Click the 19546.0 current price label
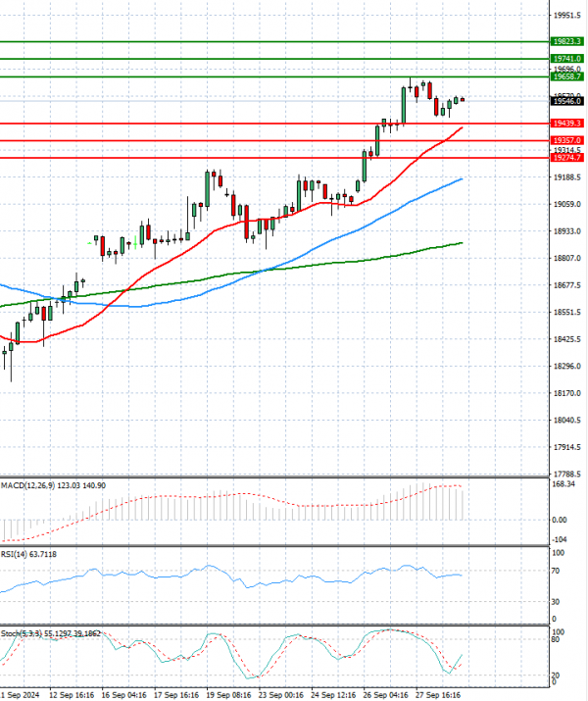Viewport: 588px width, 701px height. [x=567, y=101]
